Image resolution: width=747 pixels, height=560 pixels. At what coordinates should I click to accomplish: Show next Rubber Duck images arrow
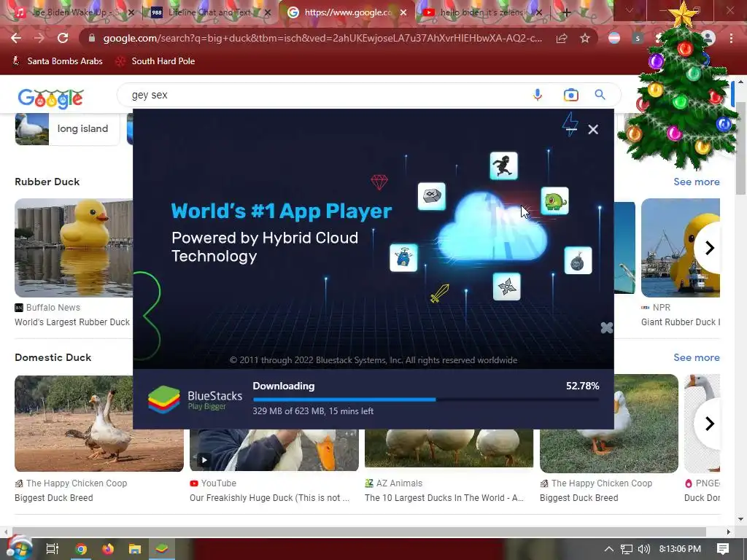709,248
